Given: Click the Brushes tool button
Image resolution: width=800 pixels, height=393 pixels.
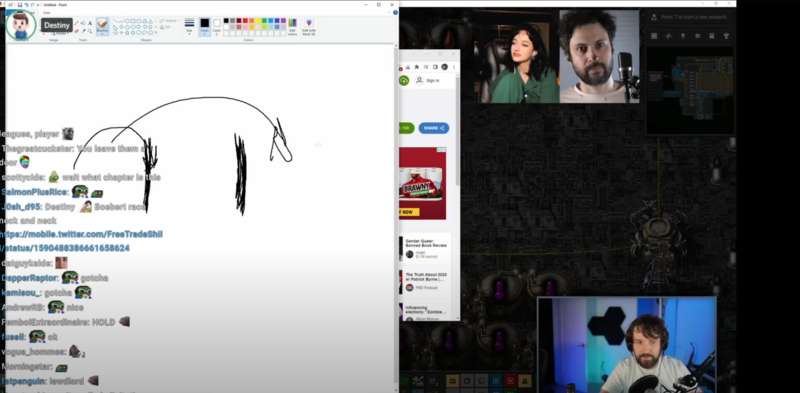Looking at the screenshot, I should click(102, 26).
